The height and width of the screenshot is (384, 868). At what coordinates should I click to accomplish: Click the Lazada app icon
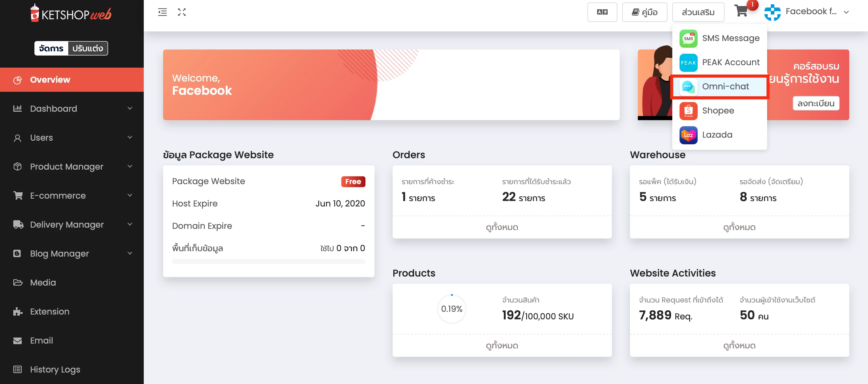pos(688,135)
